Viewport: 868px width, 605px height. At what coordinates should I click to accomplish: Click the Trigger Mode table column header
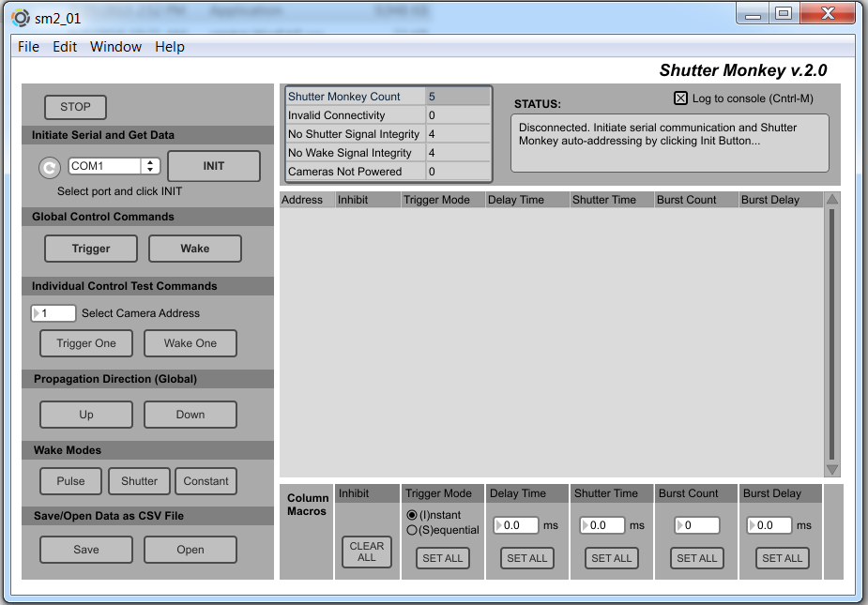(443, 200)
